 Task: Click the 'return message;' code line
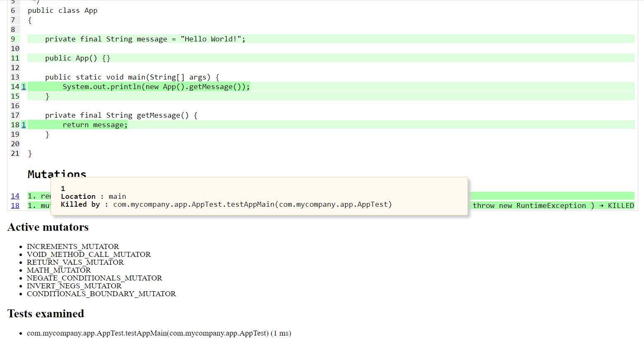point(95,125)
